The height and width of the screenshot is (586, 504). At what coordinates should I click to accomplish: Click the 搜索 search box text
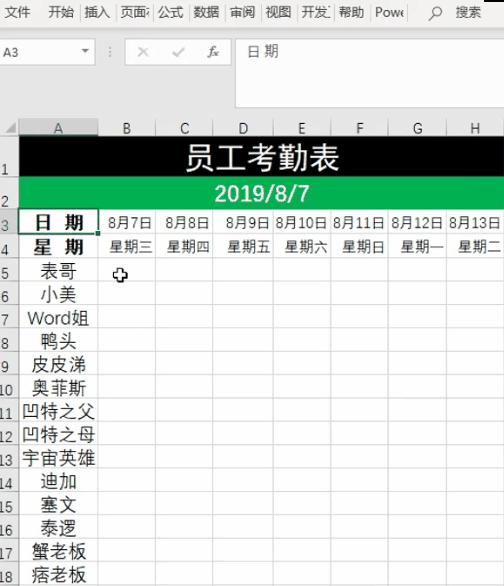[468, 13]
